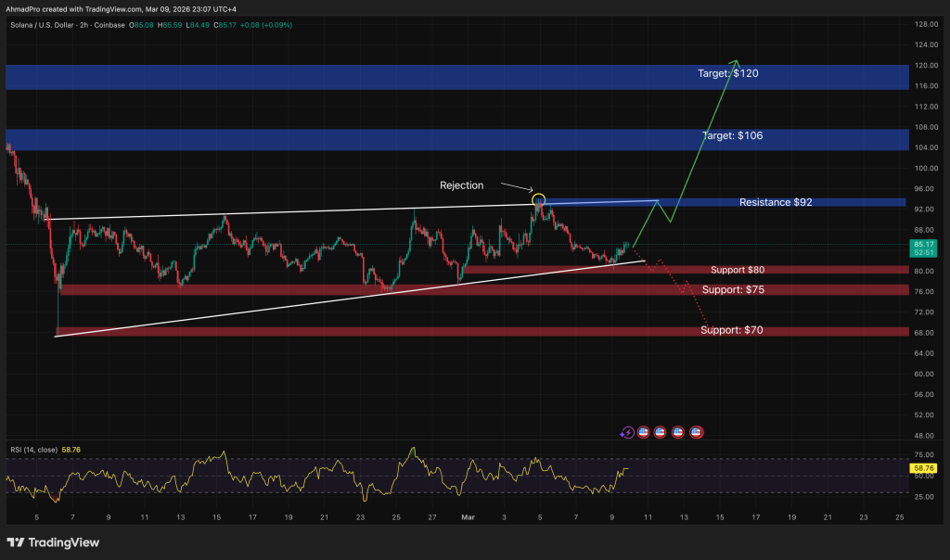This screenshot has width=950, height=560.
Task: Select the Target: $106 blue zone
Action: click(x=455, y=139)
